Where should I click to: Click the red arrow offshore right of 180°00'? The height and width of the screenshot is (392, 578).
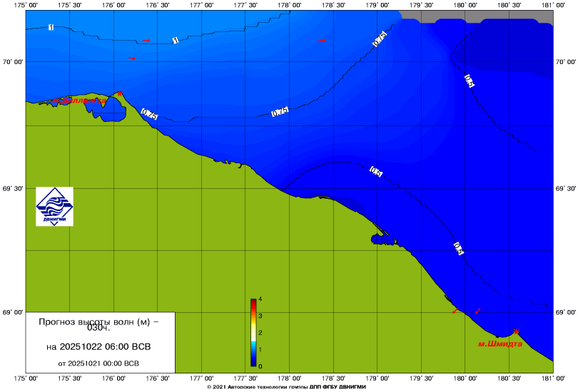(477, 311)
